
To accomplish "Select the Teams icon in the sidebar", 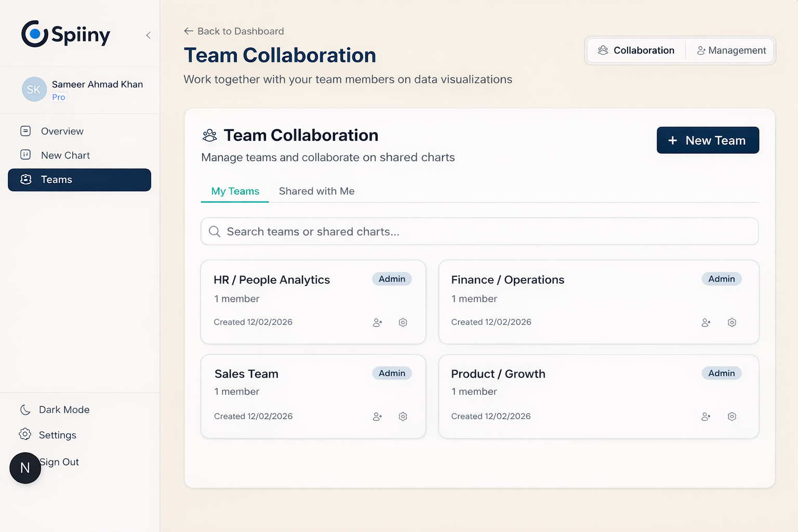I will coord(25,179).
